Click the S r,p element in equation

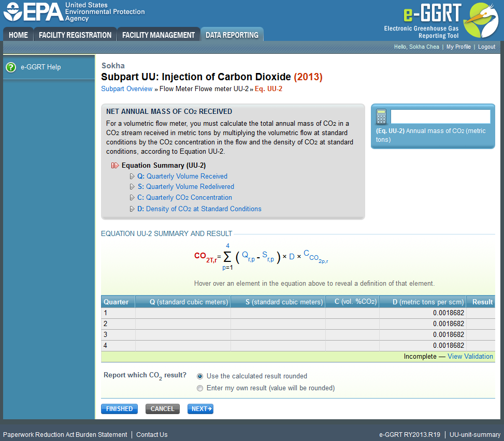click(268, 256)
